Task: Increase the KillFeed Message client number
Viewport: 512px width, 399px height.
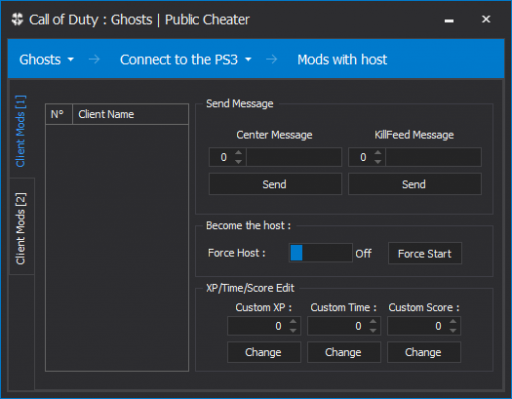Action: click(x=378, y=152)
